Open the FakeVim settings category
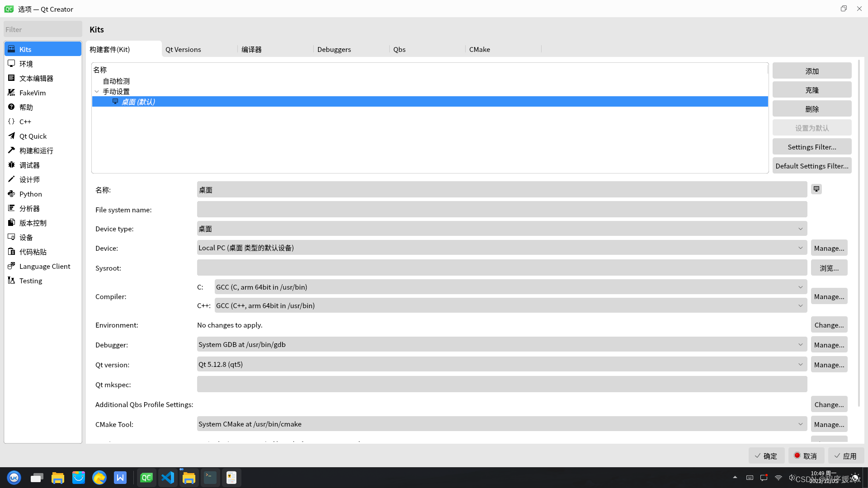Image resolution: width=868 pixels, height=488 pixels. 33,93
